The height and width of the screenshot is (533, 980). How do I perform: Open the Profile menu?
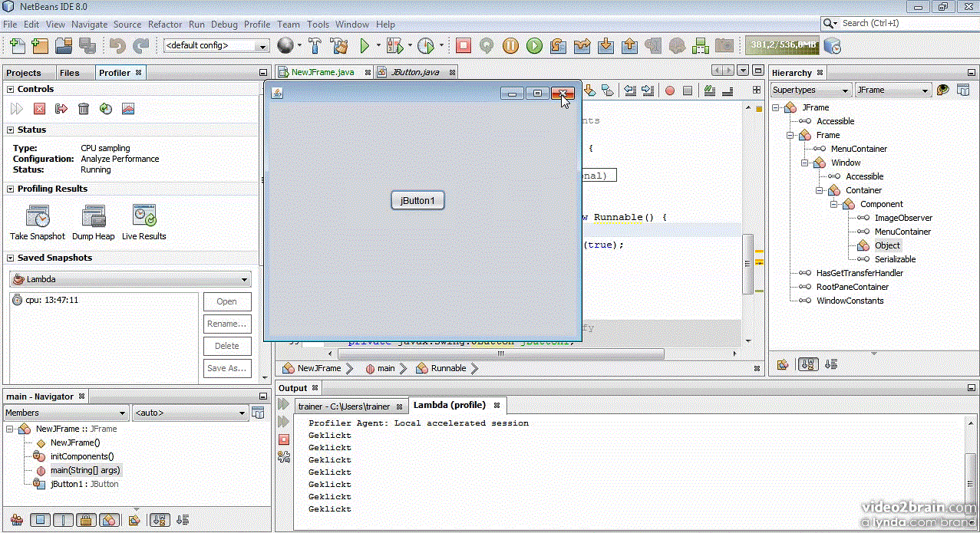point(257,24)
